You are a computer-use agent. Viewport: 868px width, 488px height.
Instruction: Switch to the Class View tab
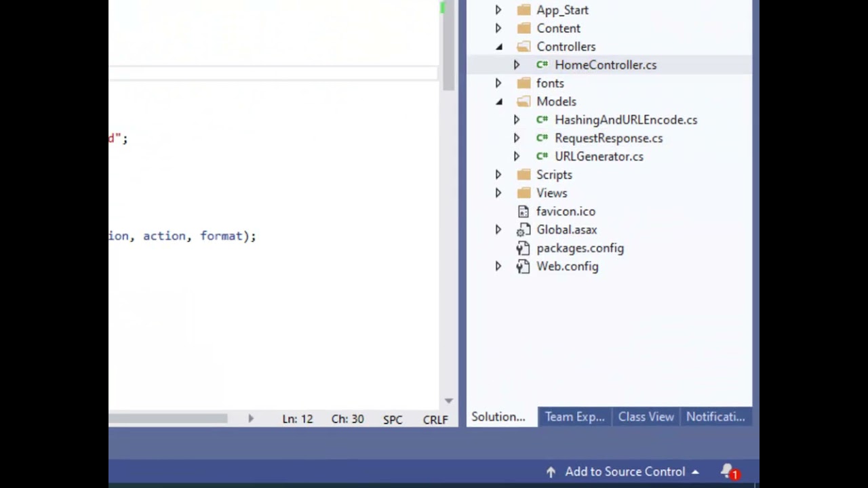pyautogui.click(x=646, y=417)
